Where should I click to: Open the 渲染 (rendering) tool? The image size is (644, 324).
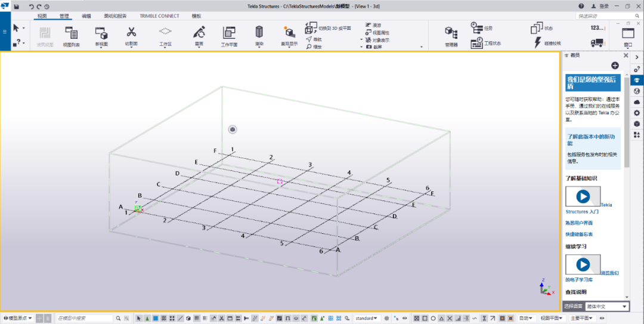[259, 33]
